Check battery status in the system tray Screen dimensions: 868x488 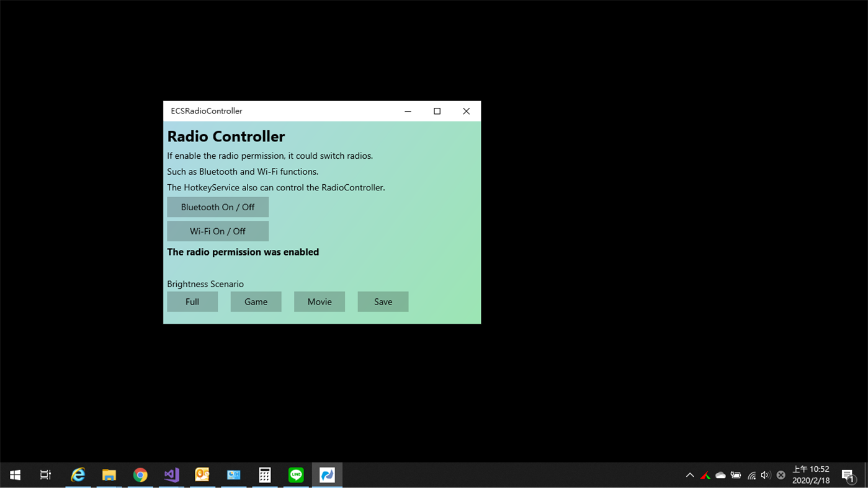pos(736,475)
